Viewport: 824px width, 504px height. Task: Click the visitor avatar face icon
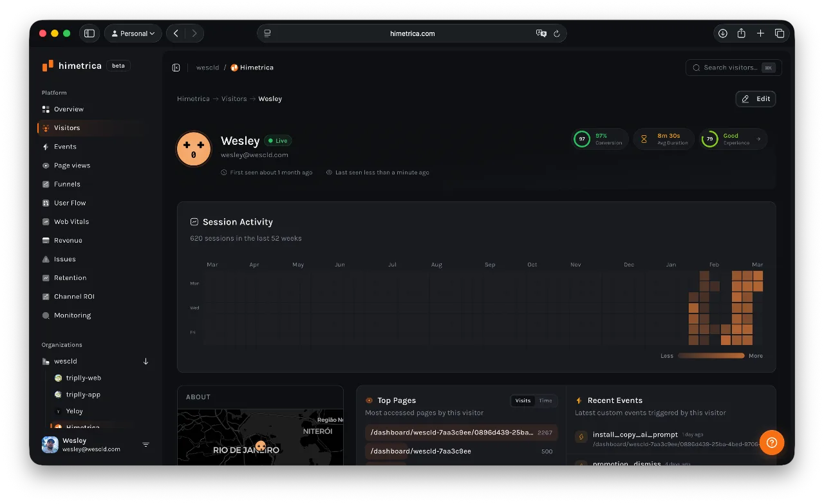click(x=194, y=149)
